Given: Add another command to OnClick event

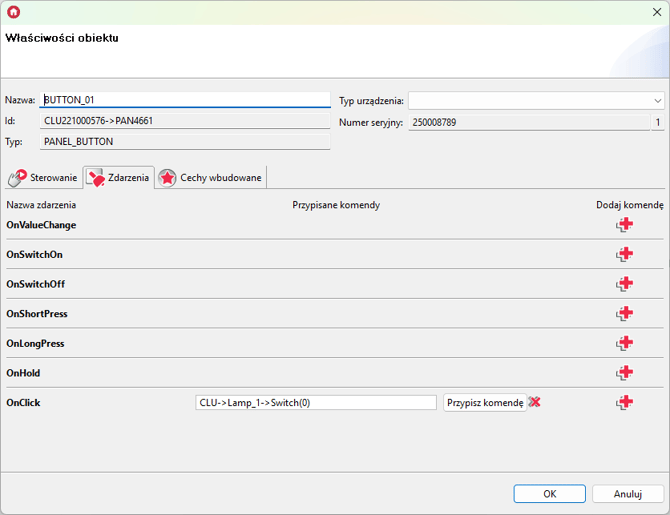Looking at the screenshot, I should (625, 402).
